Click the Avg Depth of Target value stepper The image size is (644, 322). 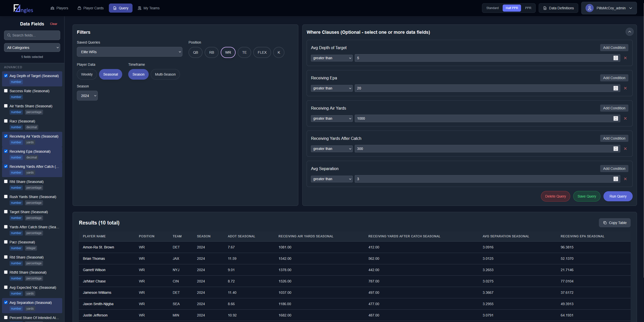pyautogui.click(x=616, y=58)
